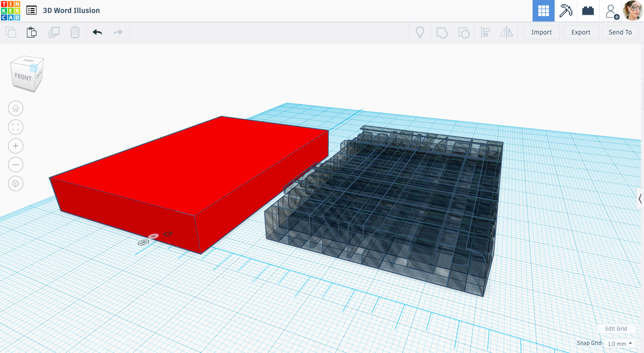Redo the undone action
Screen dimensions: 644x353
tap(118, 32)
